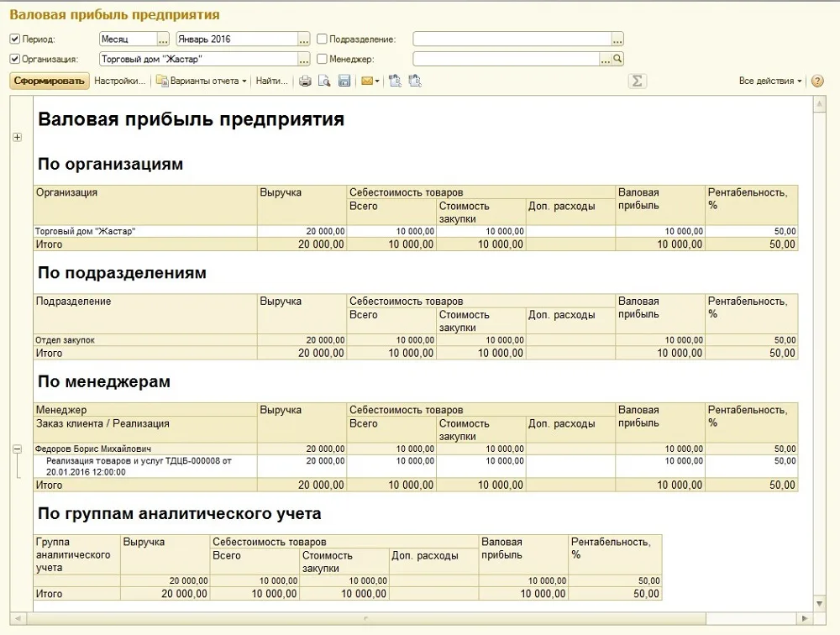Click the Заказ клиента / Реализация header cell
This screenshot has width=840, height=635.
145,430
